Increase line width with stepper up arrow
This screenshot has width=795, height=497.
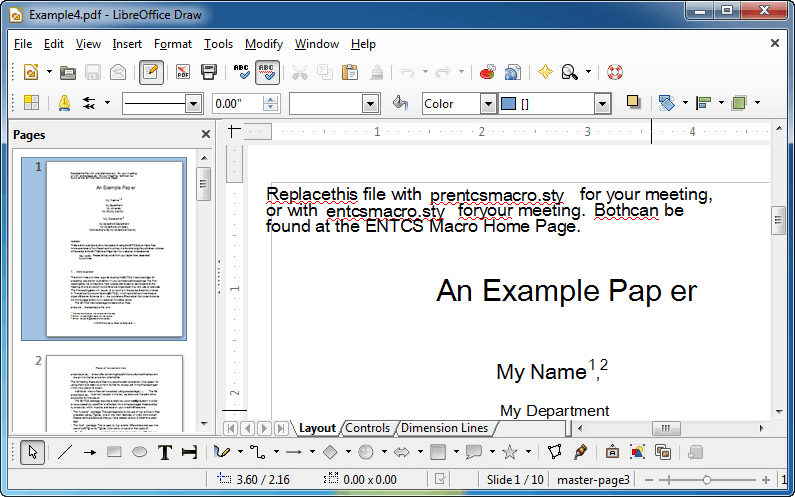click(271, 99)
